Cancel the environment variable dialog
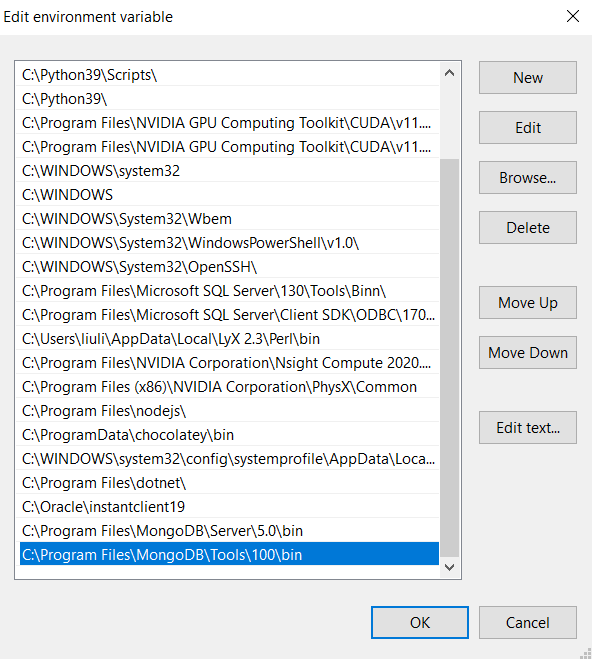The width and height of the screenshot is (592, 659). pyautogui.click(x=528, y=622)
